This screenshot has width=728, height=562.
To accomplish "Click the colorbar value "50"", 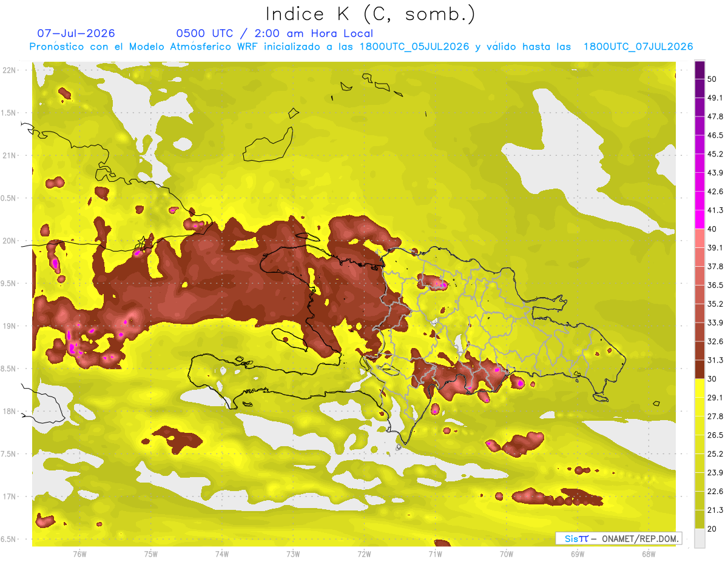I will (x=712, y=79).
